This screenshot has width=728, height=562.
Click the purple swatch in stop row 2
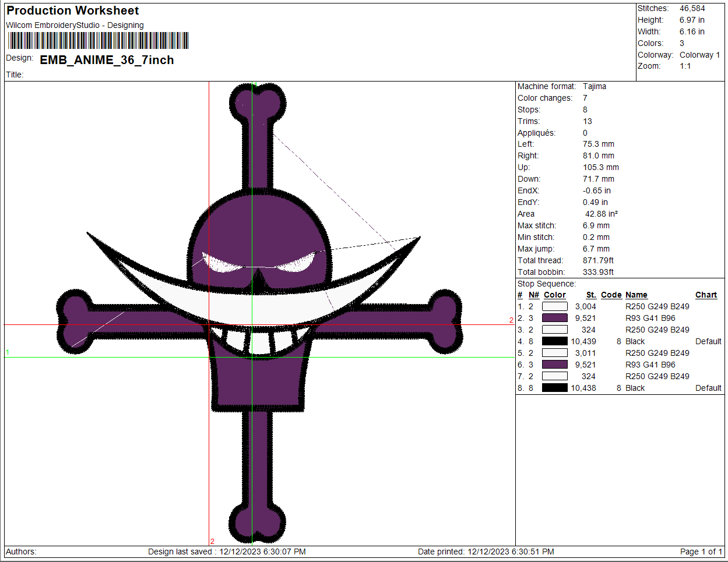tap(554, 318)
